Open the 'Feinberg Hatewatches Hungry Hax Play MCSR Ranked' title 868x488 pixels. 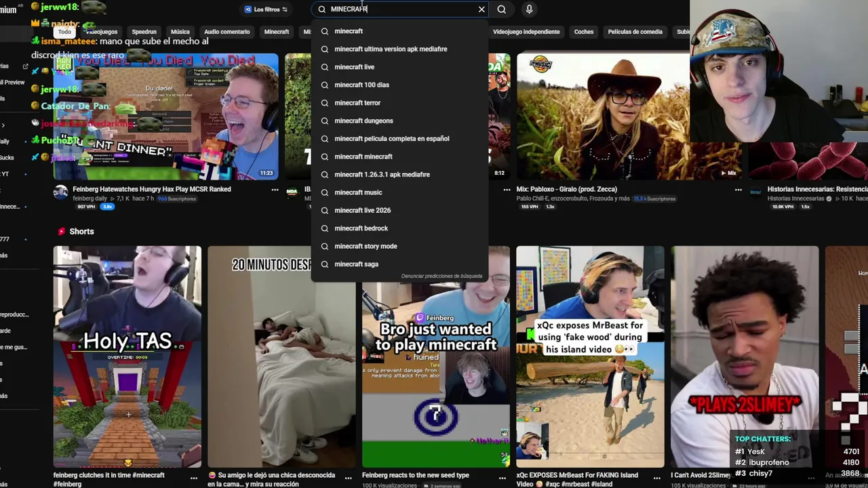152,189
